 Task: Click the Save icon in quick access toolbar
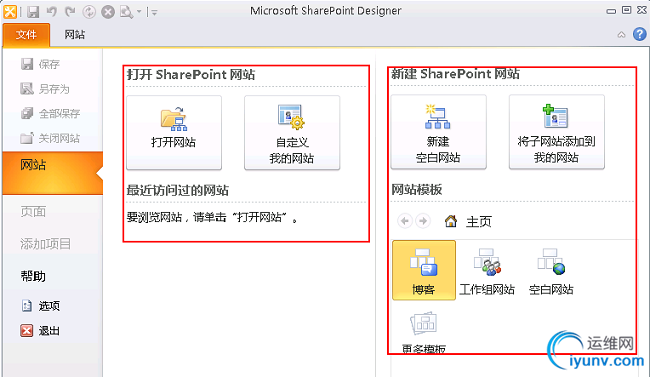(33, 12)
